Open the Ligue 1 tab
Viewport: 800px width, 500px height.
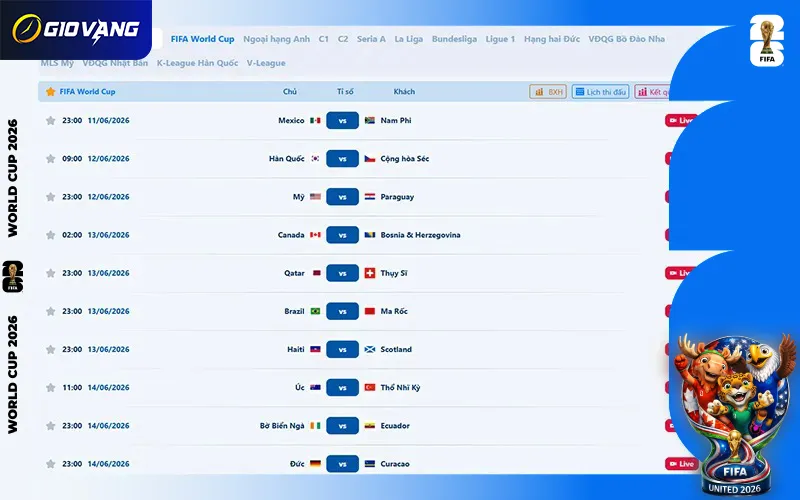click(x=501, y=39)
